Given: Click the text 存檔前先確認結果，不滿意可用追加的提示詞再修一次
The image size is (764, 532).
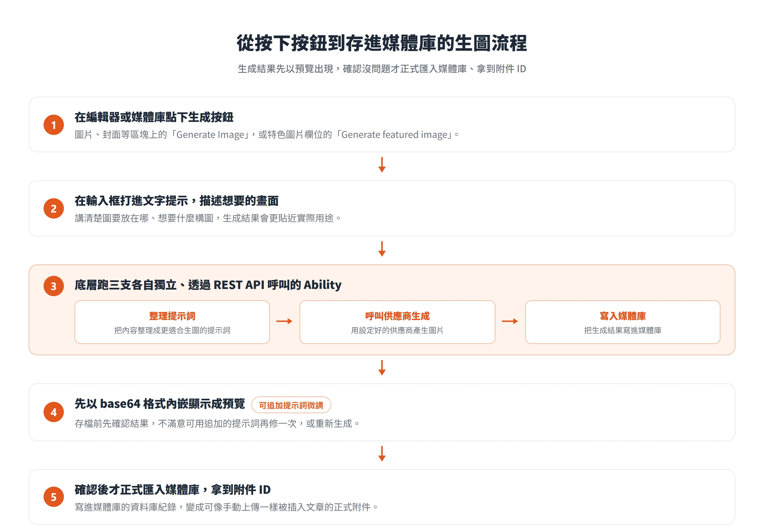Looking at the screenshot, I should [x=185, y=423].
